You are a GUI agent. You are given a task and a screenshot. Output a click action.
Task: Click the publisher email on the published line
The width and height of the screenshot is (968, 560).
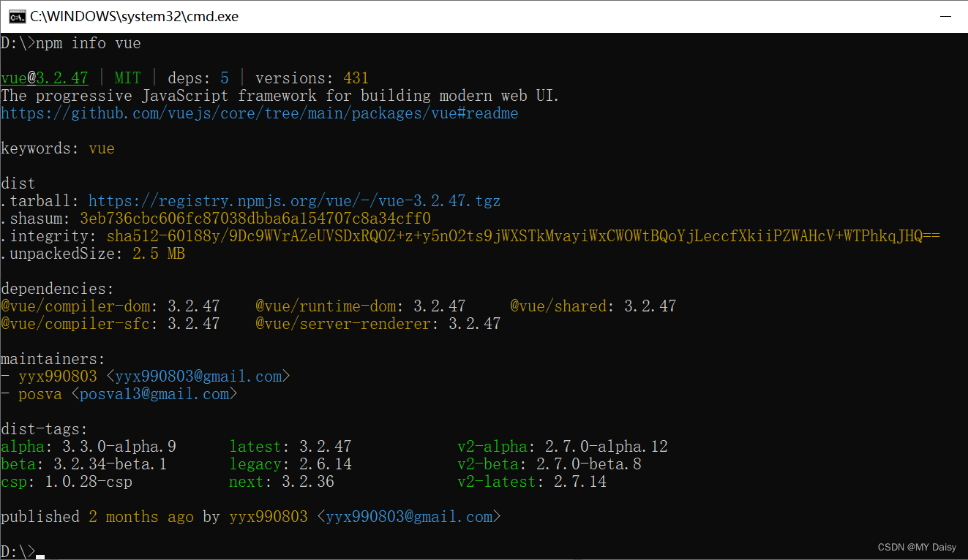pos(409,517)
